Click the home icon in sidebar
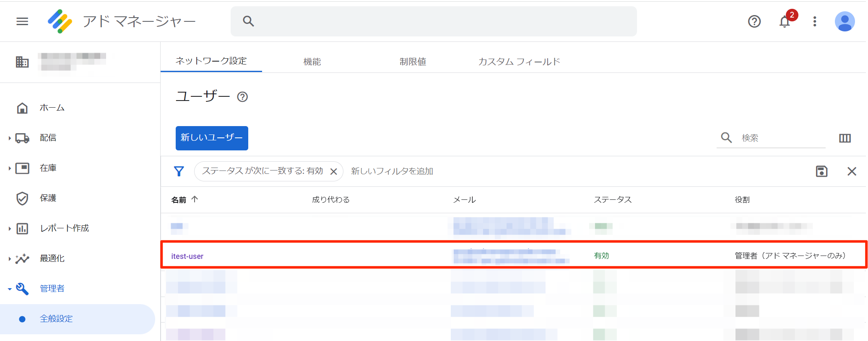The height and width of the screenshot is (341, 868). pos(22,108)
